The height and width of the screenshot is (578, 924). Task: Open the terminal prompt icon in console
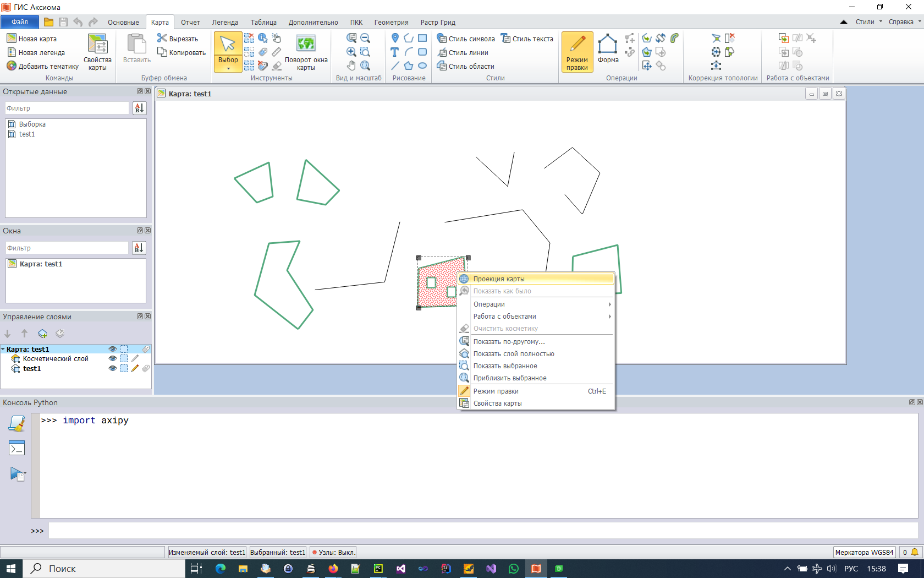click(x=17, y=448)
